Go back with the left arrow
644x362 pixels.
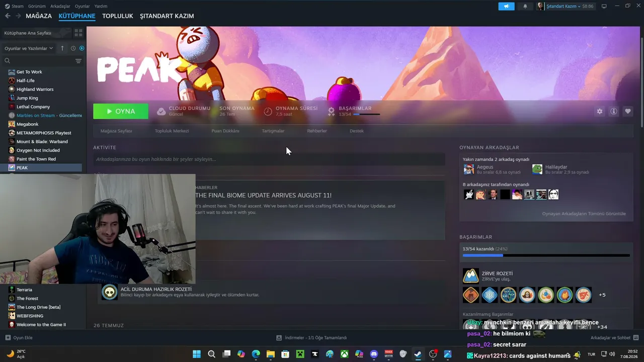pyautogui.click(x=8, y=16)
